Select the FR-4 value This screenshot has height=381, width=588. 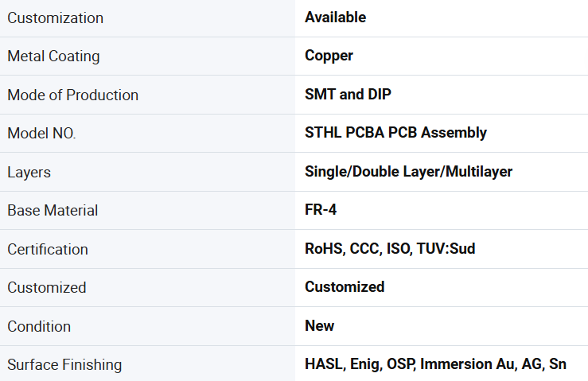321,210
